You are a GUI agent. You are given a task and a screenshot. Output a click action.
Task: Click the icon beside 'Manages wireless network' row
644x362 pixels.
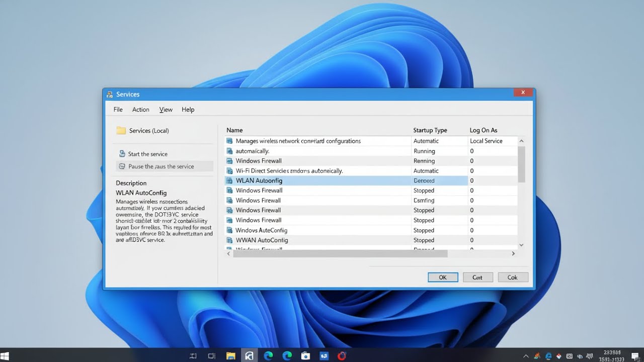tap(230, 141)
